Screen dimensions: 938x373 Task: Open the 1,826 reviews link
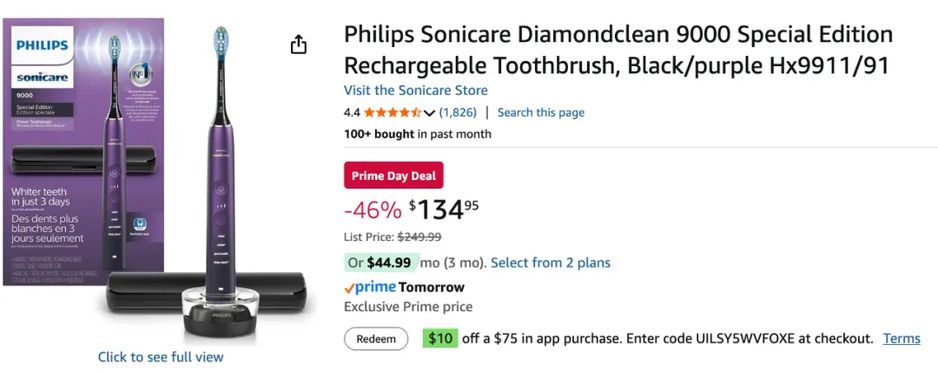[x=458, y=112]
